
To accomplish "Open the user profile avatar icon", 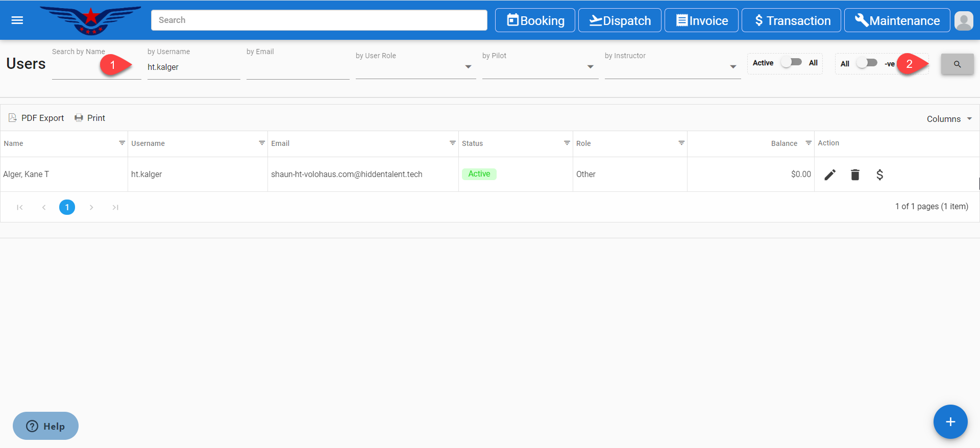I will (x=963, y=21).
